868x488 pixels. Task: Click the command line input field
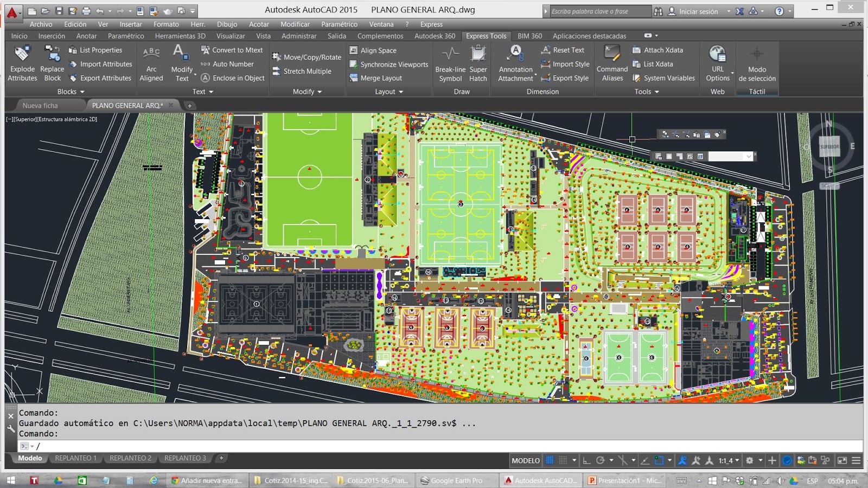[x=439, y=446]
